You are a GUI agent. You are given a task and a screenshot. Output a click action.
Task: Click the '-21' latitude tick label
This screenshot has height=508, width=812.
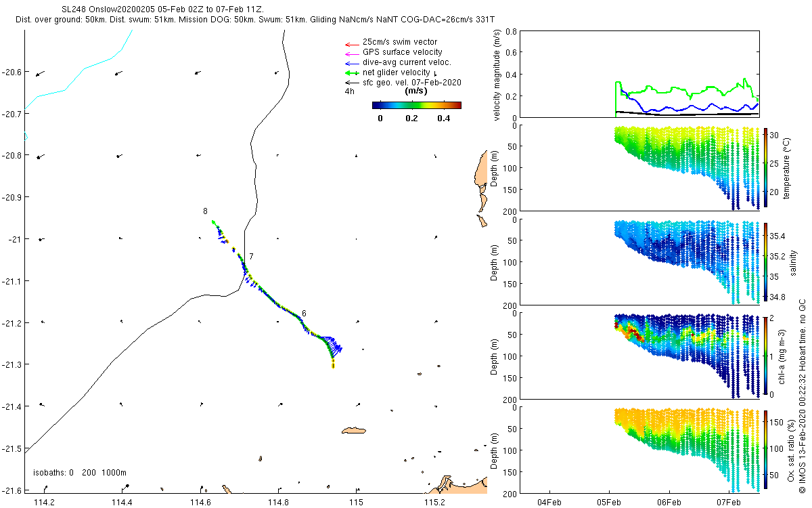[x=16, y=239]
